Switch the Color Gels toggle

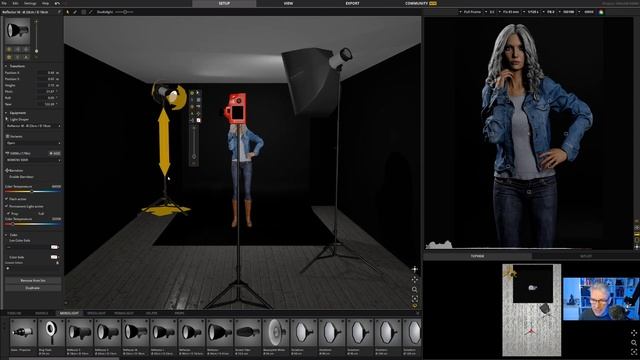tap(54, 257)
